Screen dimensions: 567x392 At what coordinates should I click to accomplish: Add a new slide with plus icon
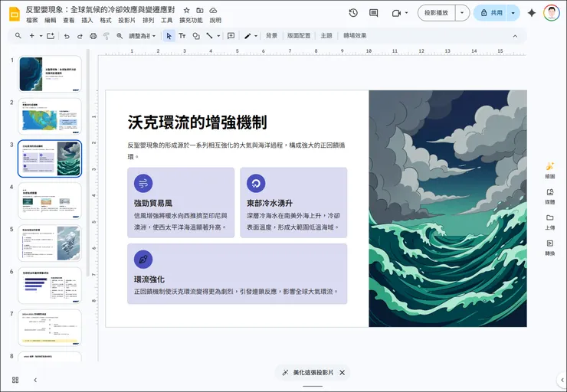[32, 36]
